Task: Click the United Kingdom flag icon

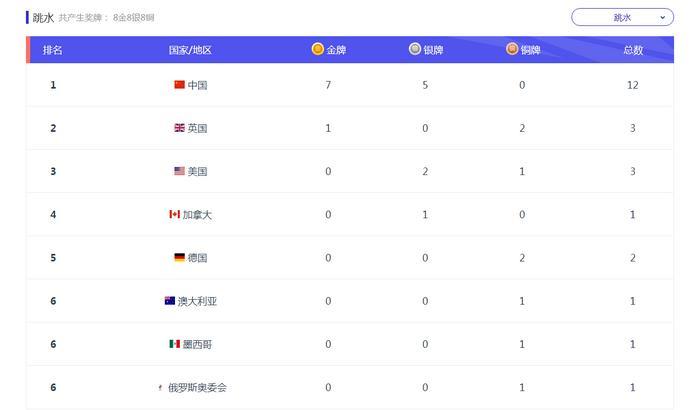Action: (179, 128)
